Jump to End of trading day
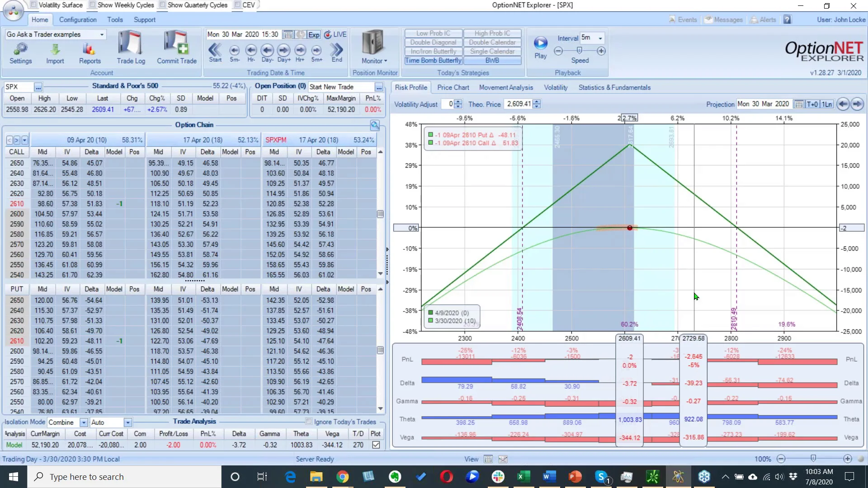 (337, 52)
